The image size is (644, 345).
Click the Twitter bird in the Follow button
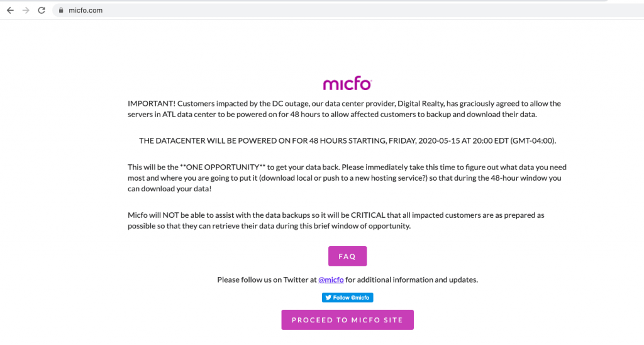pyautogui.click(x=328, y=297)
